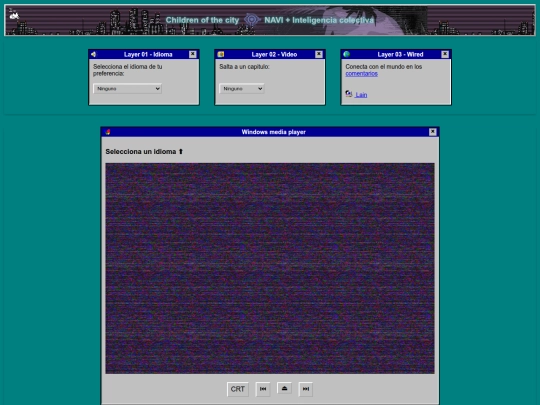This screenshot has height=405, width=540.
Task: Toggle the CRT effect button
Action: pos(238,389)
